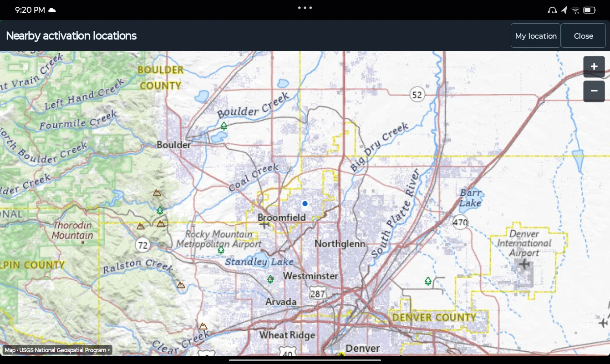Click the Broomfield city label
The image size is (610, 364).
click(281, 217)
